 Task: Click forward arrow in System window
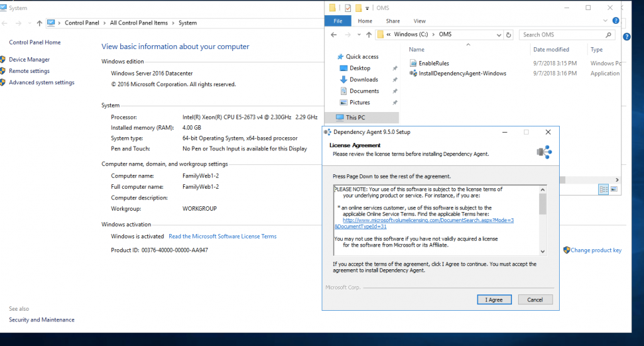[18, 23]
